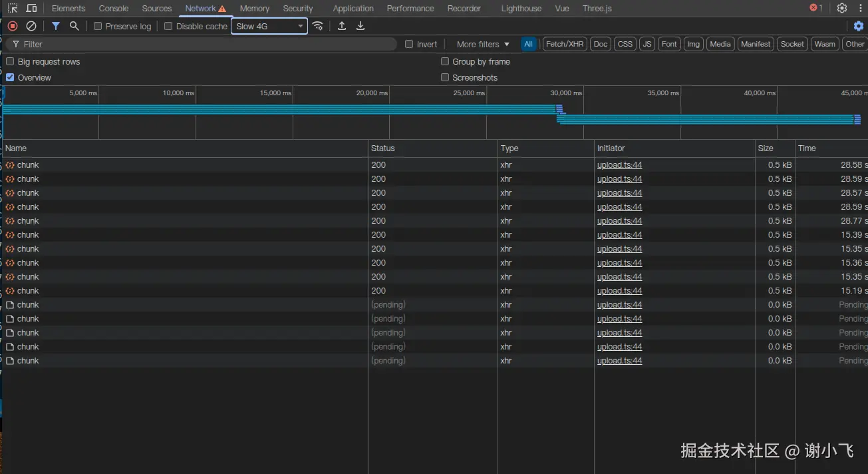868x474 pixels.
Task: Enable Big request rows
Action: (10, 61)
